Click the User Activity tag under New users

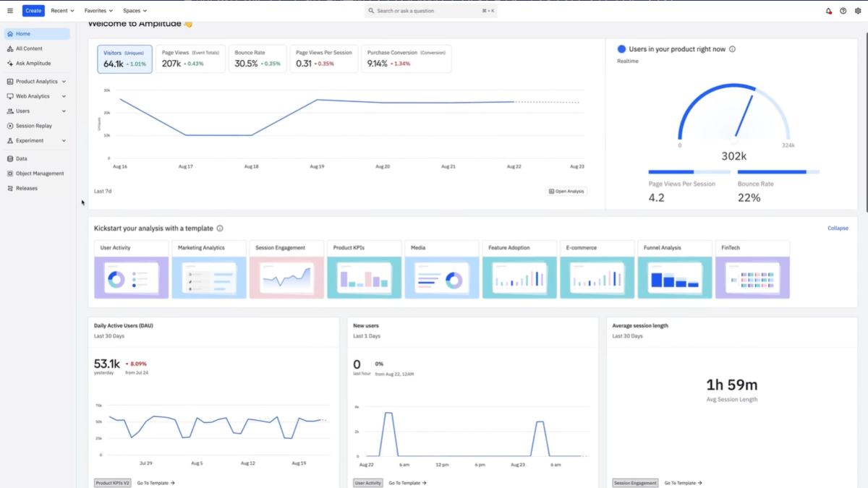368,483
